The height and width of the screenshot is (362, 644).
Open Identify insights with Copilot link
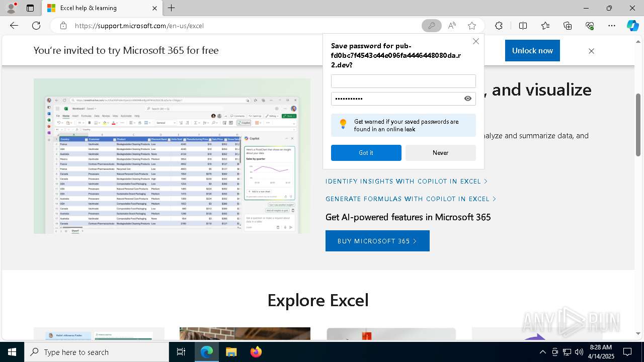coord(407,181)
